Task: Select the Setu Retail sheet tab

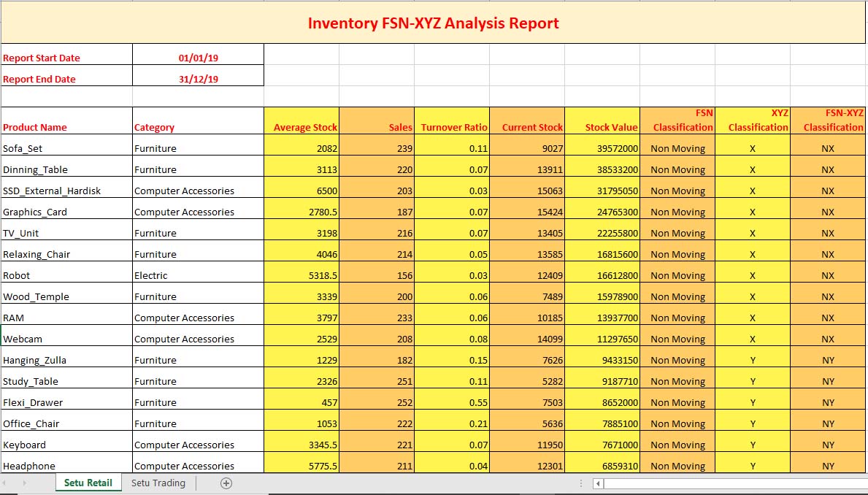Action: [88, 483]
